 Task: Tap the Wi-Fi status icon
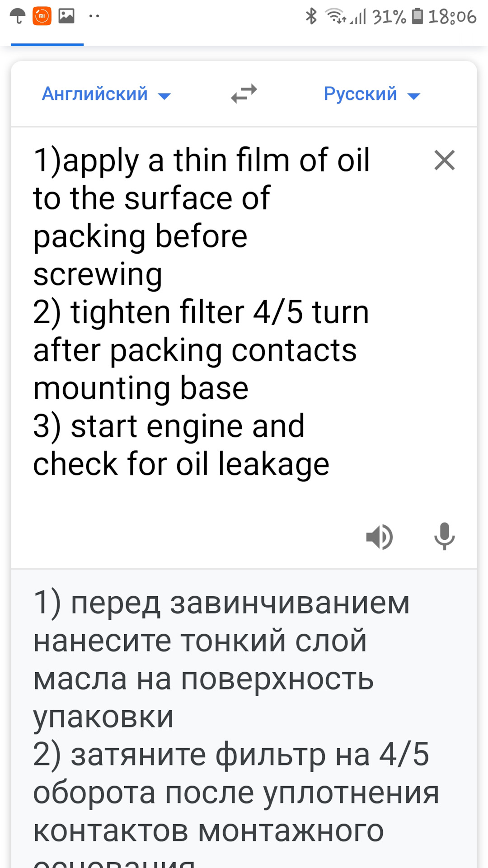(336, 16)
